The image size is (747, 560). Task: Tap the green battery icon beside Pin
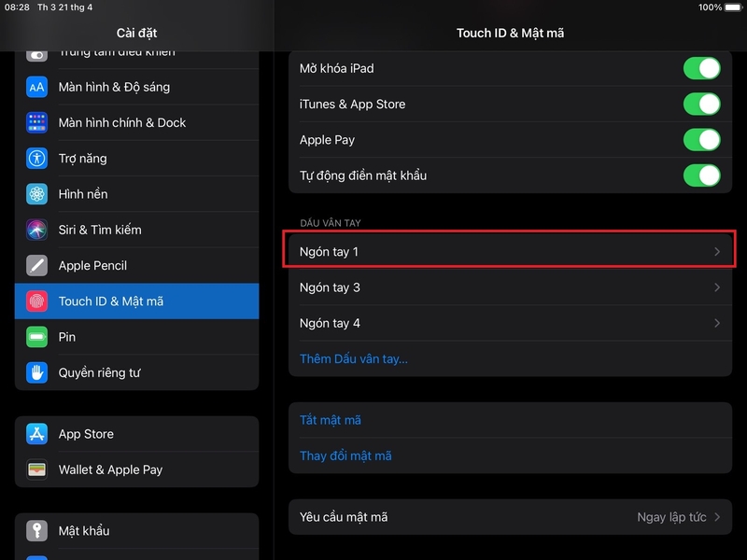click(36, 337)
